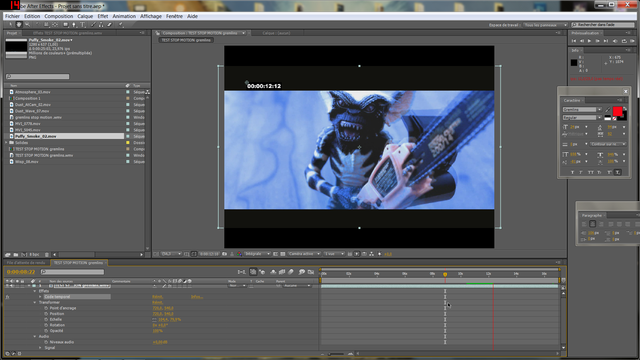Select the Eraser tool
640x360 pixels.
(110, 24)
